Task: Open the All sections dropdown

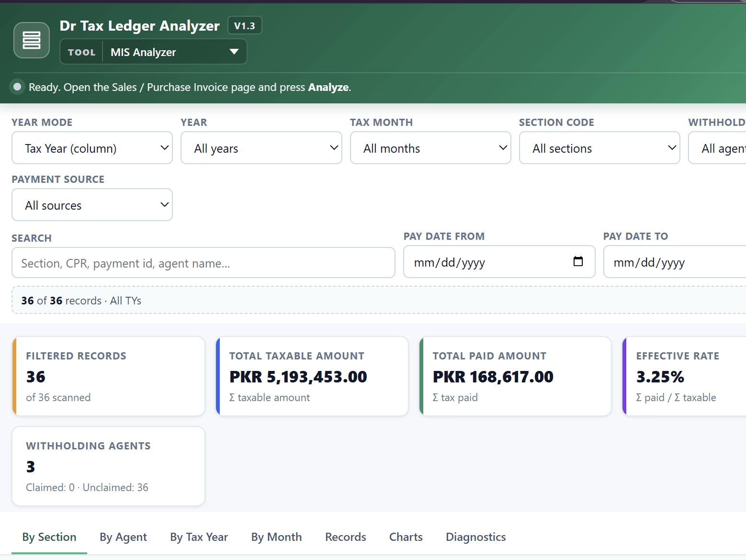Action: tap(599, 148)
